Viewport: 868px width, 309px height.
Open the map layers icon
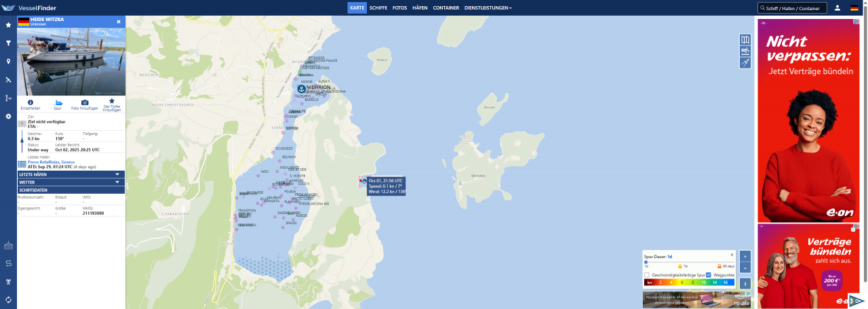[745, 40]
